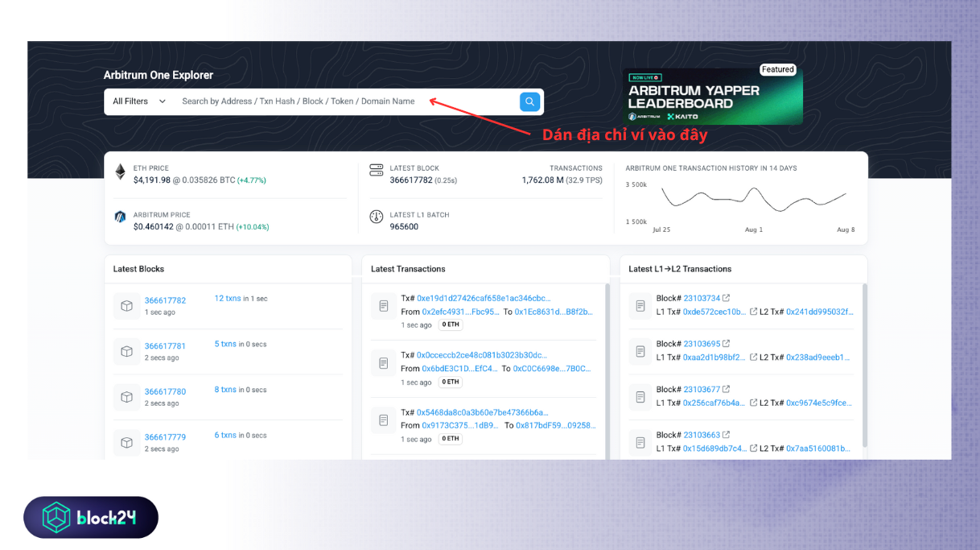
Task: Click document icon of transaction 0xe19d1d27426c
Action: tap(384, 307)
